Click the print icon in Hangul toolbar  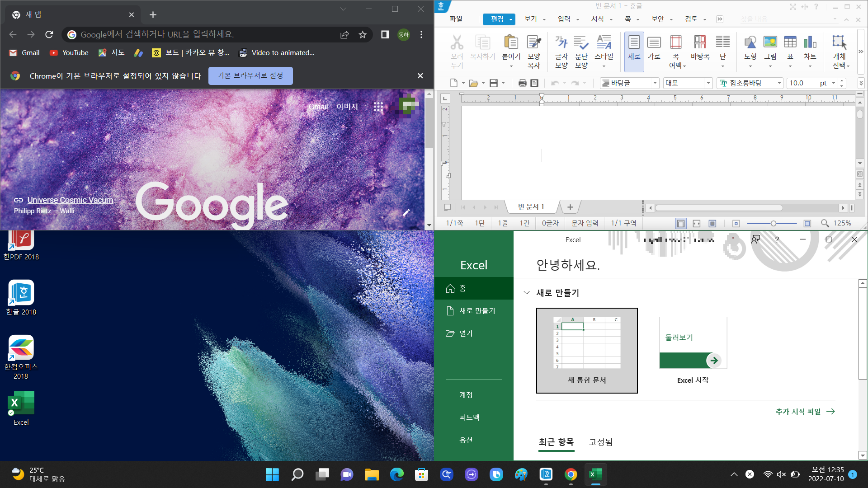click(x=522, y=83)
